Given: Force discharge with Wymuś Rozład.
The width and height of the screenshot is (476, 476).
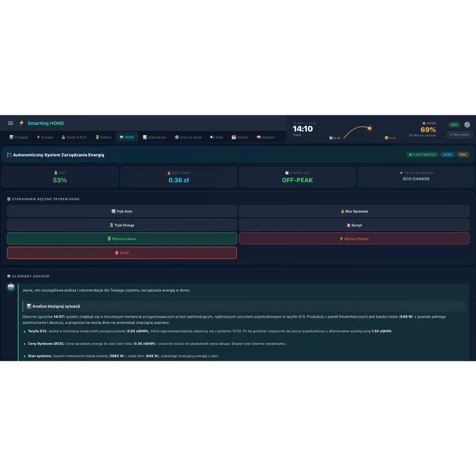Looking at the screenshot, I should [x=354, y=239].
